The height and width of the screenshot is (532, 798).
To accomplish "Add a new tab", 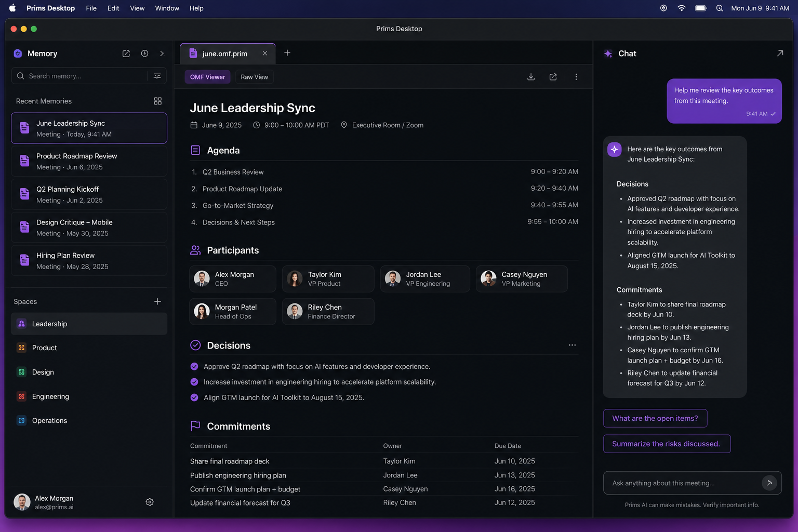I will (287, 53).
